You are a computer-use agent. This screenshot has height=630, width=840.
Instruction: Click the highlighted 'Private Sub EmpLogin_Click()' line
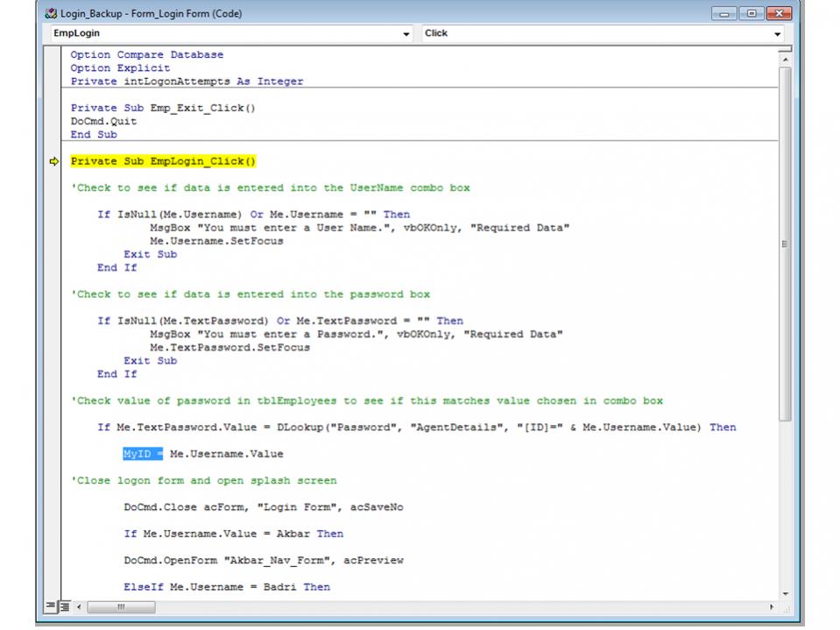163,161
